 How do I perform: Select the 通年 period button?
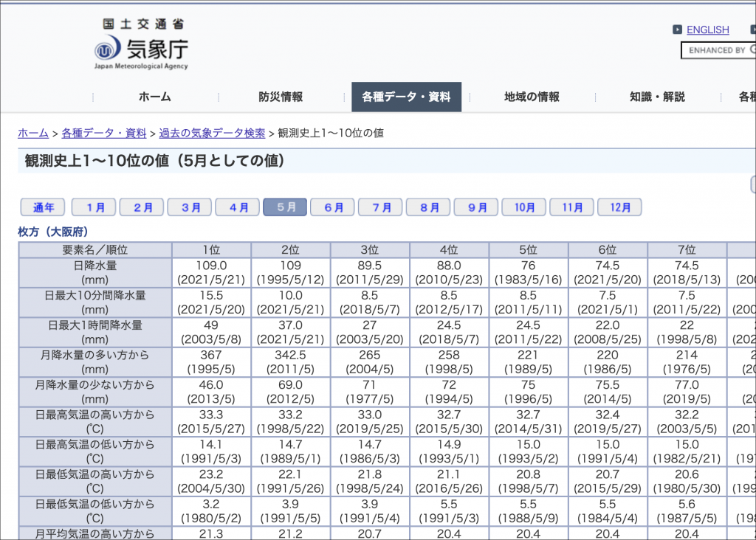pyautogui.click(x=43, y=207)
